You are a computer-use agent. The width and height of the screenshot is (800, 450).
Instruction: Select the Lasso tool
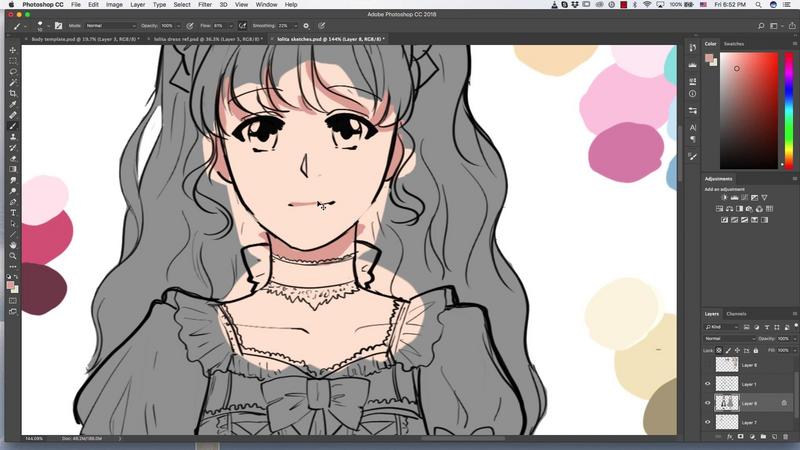pyautogui.click(x=13, y=71)
